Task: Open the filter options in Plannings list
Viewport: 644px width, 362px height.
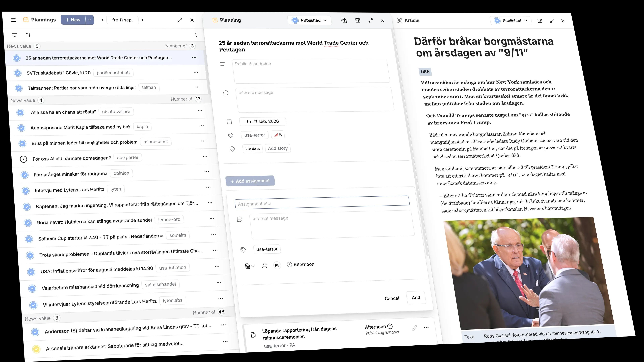Action: click(x=14, y=35)
